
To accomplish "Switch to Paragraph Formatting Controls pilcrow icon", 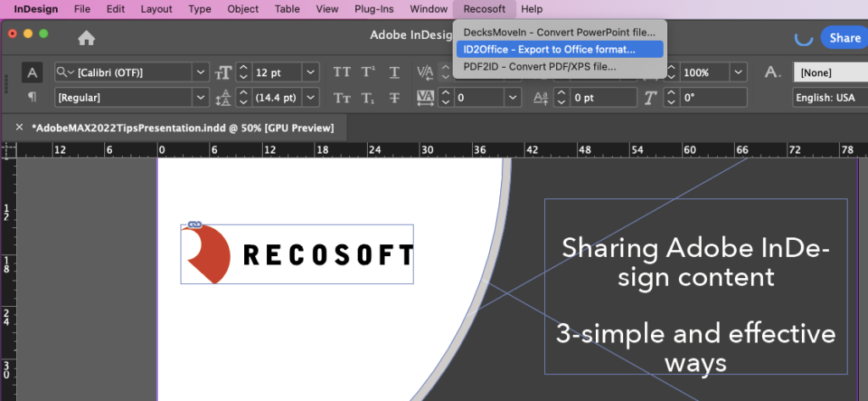I will pyautogui.click(x=33, y=97).
